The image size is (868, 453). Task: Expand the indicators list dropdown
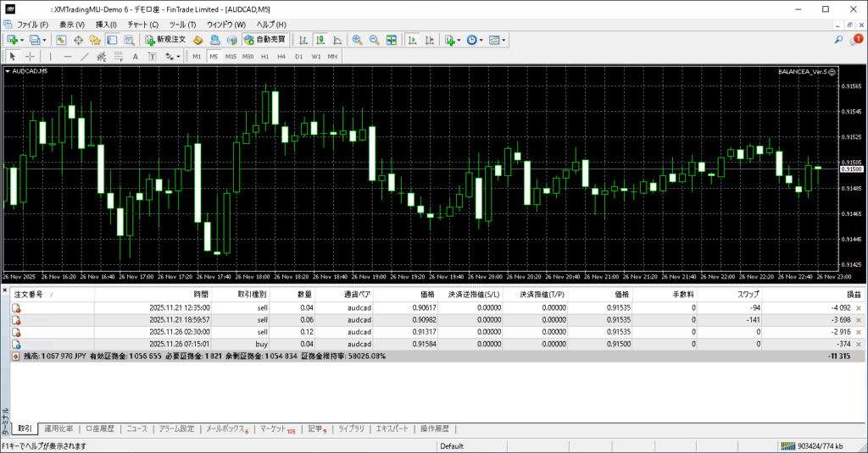point(459,40)
